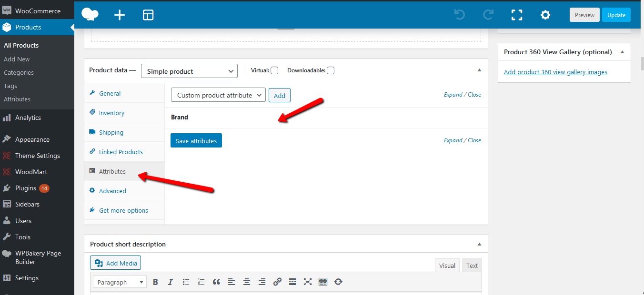Open WoodMart menu item
The image size is (644, 295).
(x=37, y=172)
